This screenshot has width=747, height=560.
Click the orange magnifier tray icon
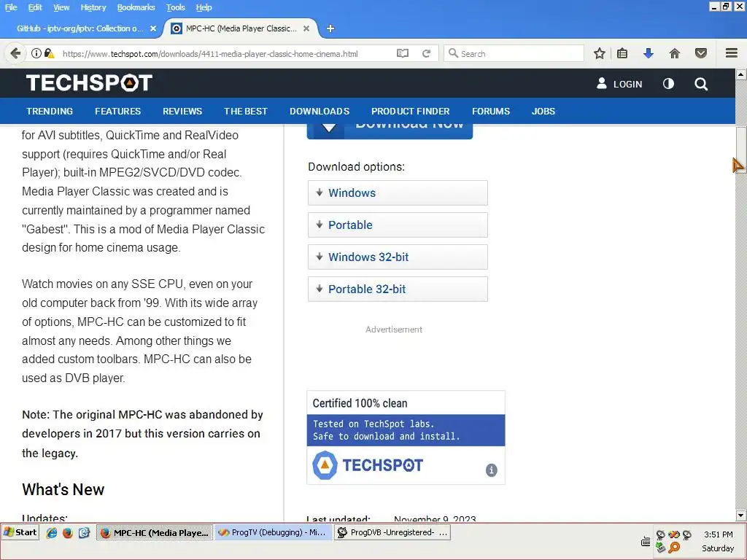674,548
